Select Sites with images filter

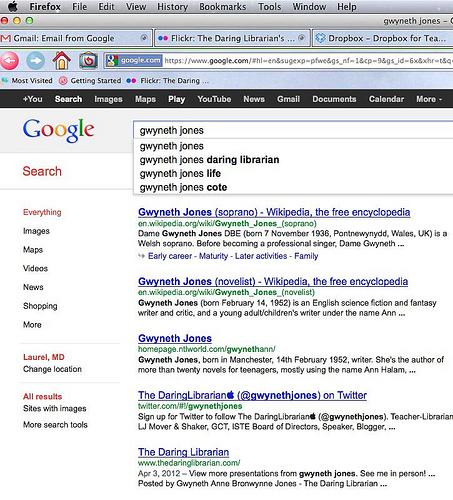(x=55, y=408)
